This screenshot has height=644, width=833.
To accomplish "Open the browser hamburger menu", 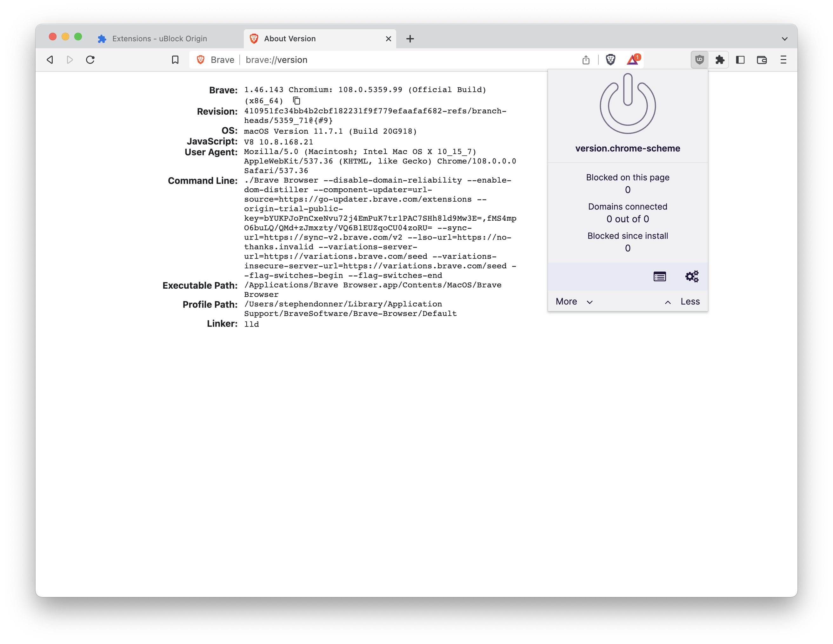I will point(783,59).
